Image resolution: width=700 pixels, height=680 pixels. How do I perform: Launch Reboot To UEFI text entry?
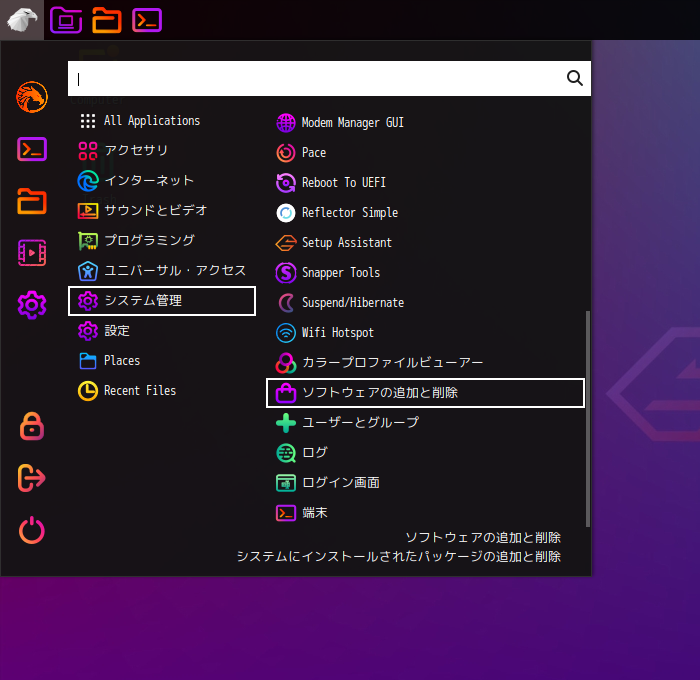343,183
